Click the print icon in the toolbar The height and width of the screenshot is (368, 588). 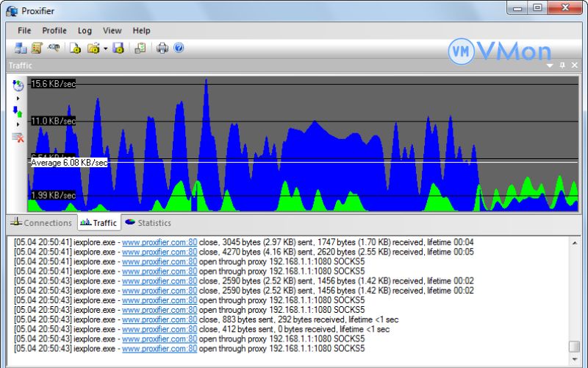point(162,49)
